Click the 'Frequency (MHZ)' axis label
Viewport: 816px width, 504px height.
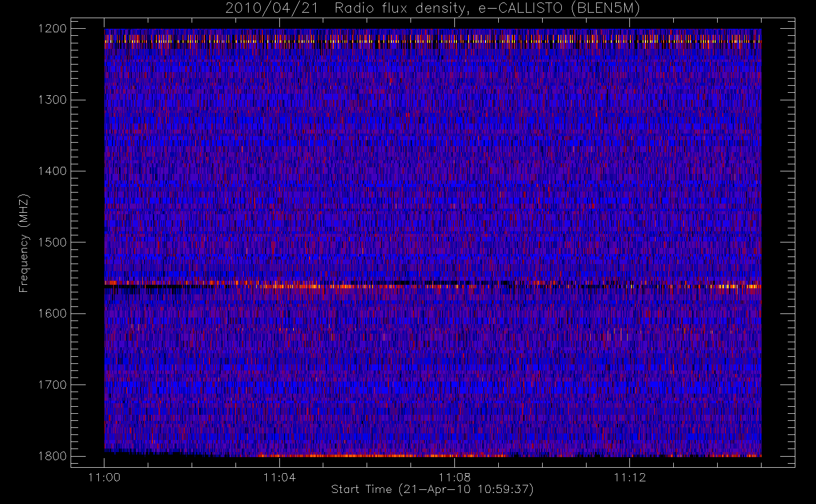coord(24,243)
